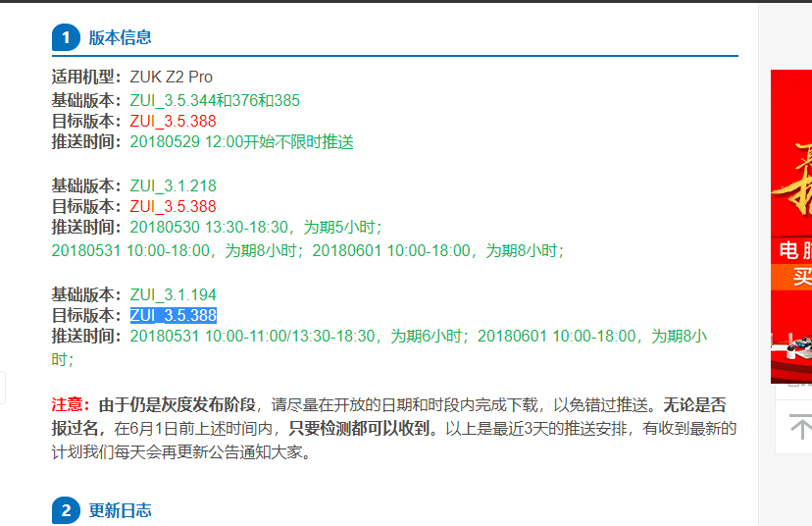Click the ZUK Z2 Pro model text
This screenshot has width=812, height=526.
pos(171,77)
